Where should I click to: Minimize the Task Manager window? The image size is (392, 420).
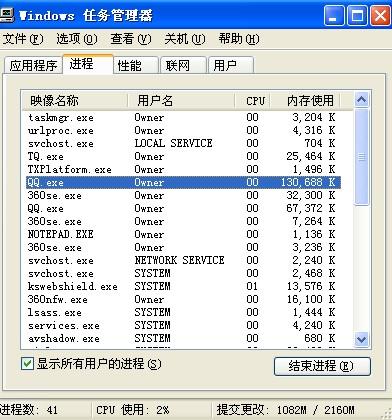[334, 15]
